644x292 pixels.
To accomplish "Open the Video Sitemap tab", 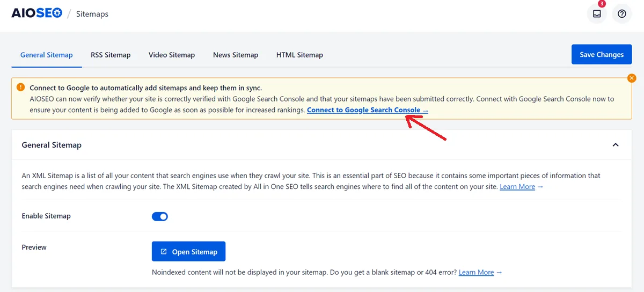I will tap(172, 55).
